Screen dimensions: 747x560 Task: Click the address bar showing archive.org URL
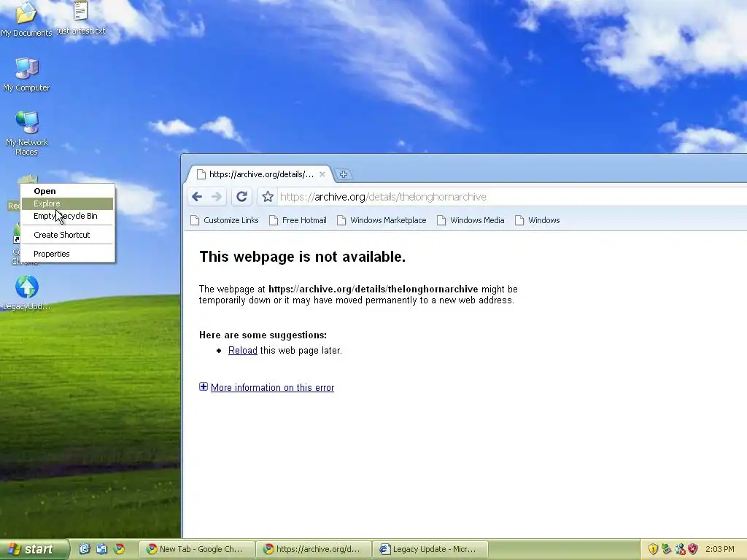point(512,197)
